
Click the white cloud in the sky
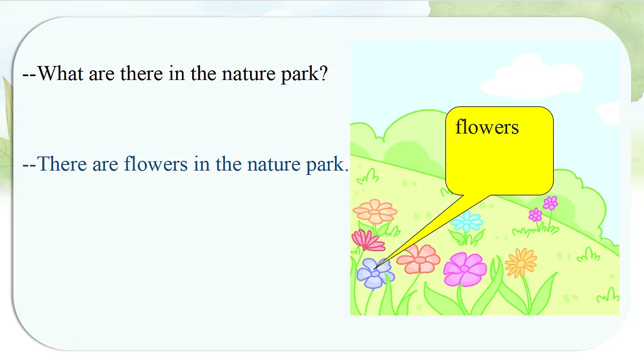(531, 77)
